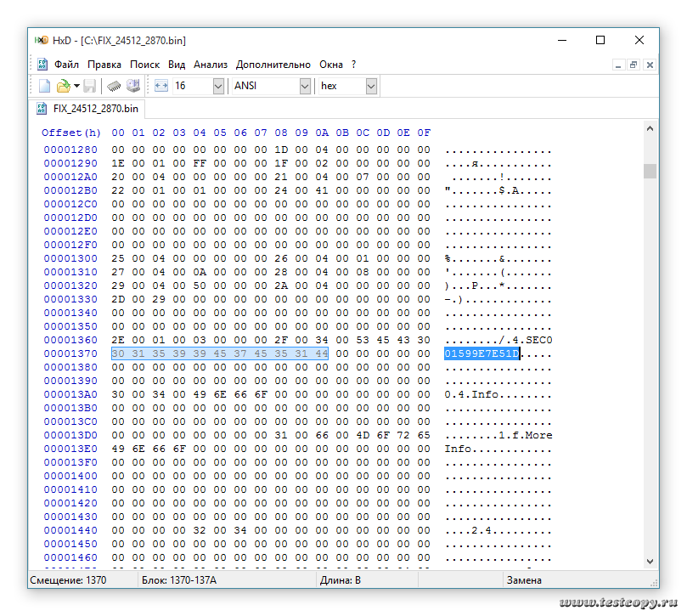Screen dimensions: 687x616
Task: Click the highlighted text 01599E7E51D
Action: pos(481,353)
